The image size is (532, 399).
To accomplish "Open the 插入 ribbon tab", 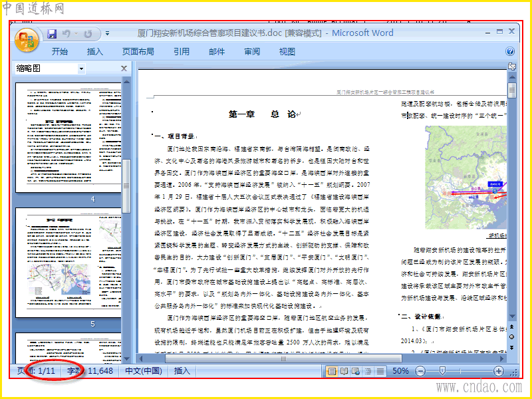I will pos(95,52).
